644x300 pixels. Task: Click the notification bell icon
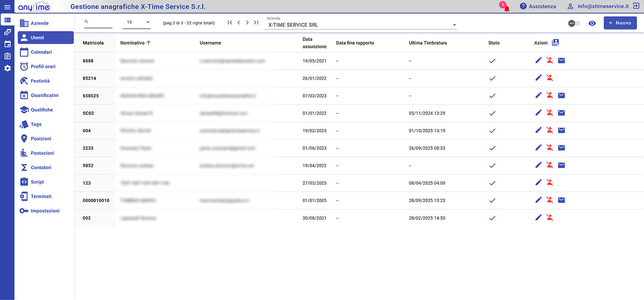click(506, 7)
